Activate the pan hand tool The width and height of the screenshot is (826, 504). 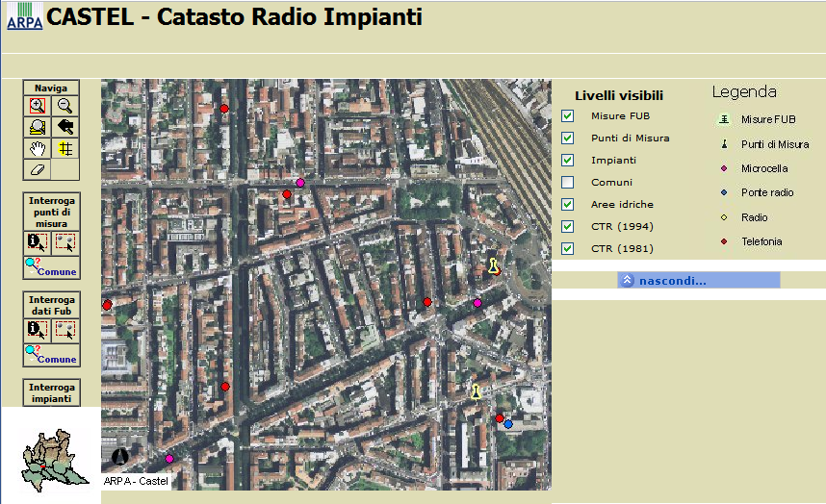[38, 148]
